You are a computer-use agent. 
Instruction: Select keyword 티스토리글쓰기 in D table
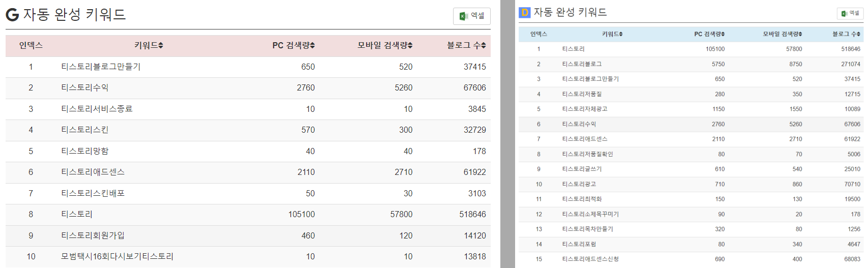click(x=582, y=169)
